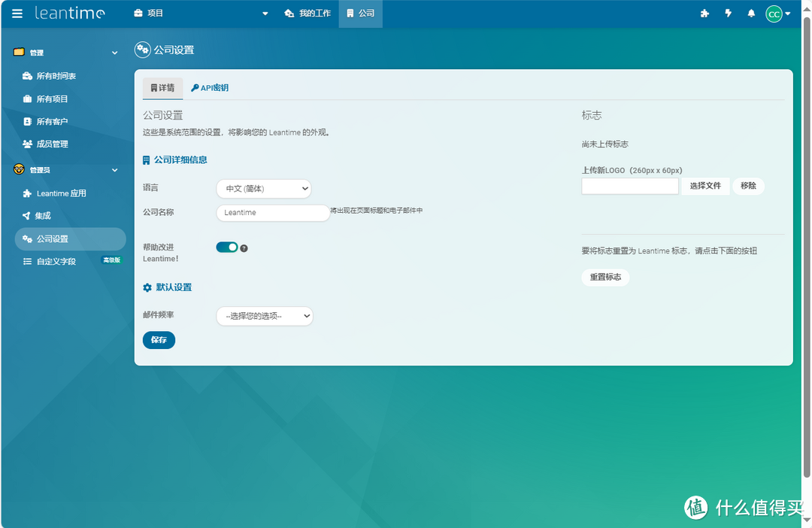This screenshot has height=528, width=812.
Task: Open the 语言 language dropdown
Action: [x=263, y=188]
